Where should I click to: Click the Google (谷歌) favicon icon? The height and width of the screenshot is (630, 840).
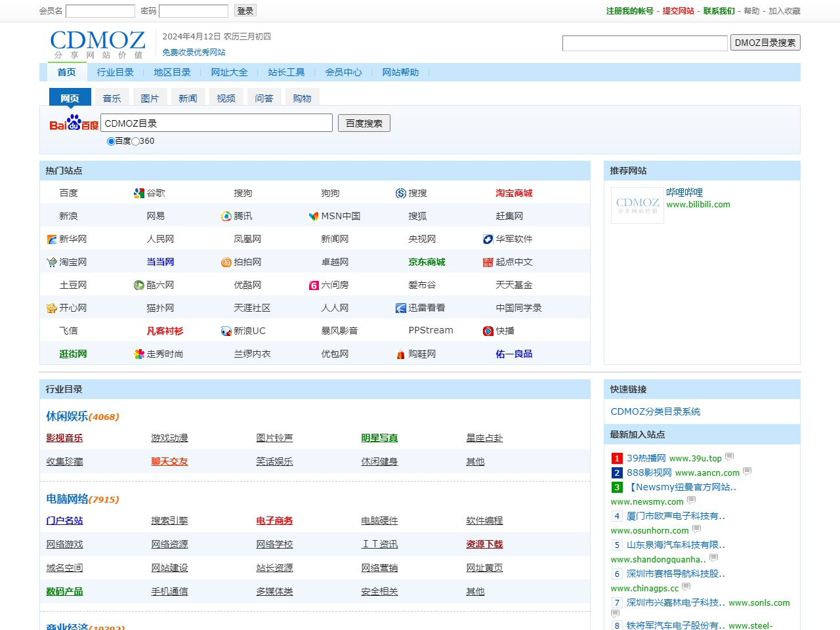point(138,193)
